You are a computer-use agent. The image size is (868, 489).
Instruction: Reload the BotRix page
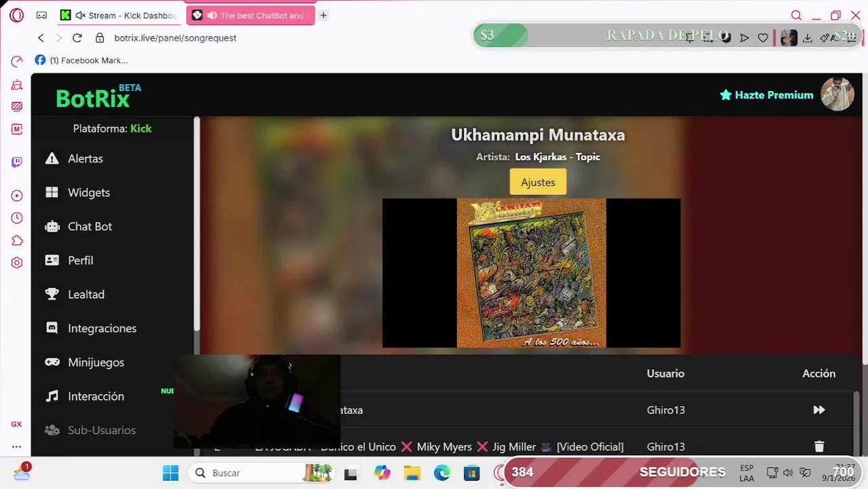(77, 38)
